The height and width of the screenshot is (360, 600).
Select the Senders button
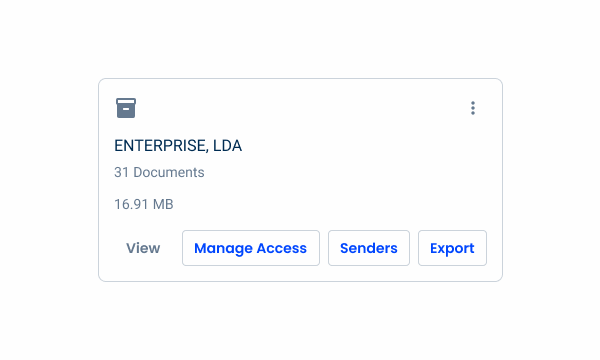369,248
